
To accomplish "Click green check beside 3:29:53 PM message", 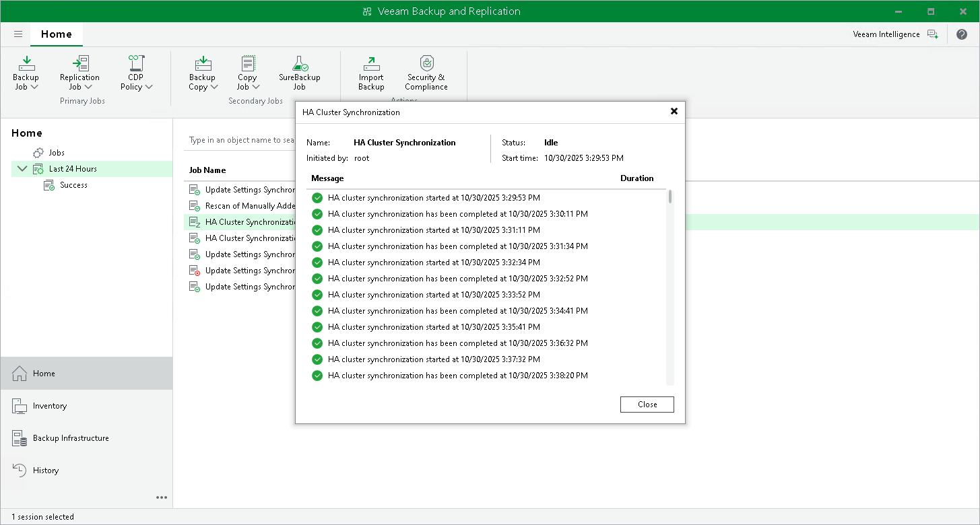I will [x=317, y=198].
